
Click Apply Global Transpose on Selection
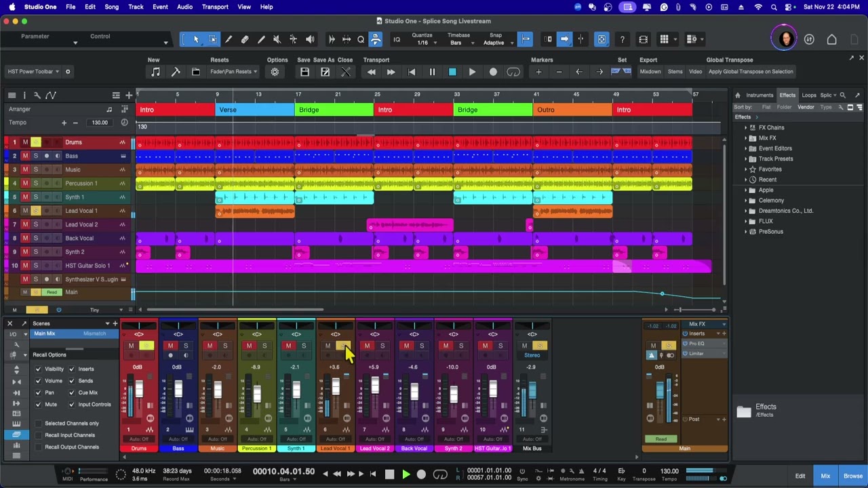click(751, 71)
